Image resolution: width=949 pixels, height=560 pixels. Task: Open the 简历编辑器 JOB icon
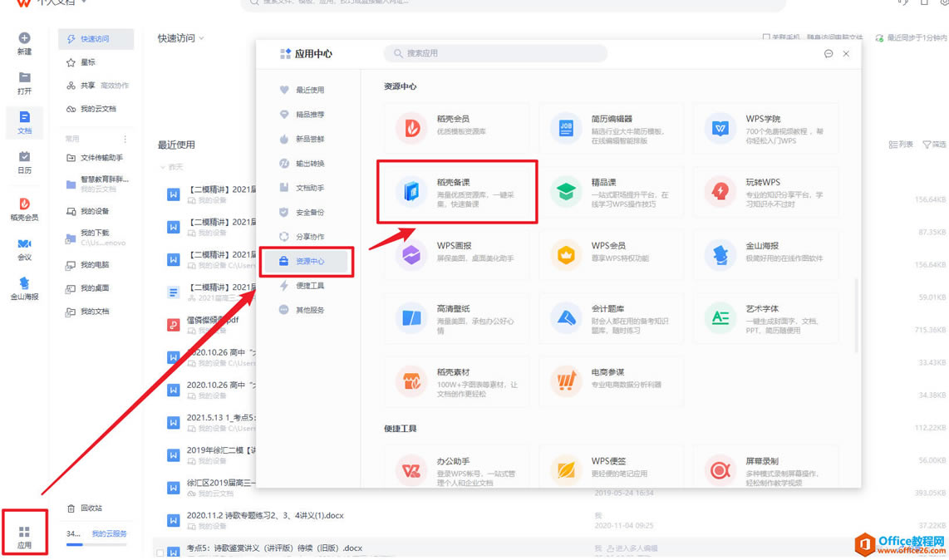(566, 128)
